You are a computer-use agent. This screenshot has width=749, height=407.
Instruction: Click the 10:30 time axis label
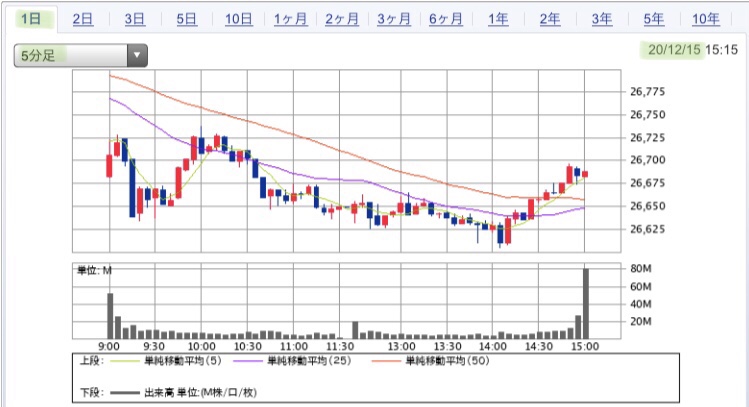pyautogui.click(x=247, y=347)
